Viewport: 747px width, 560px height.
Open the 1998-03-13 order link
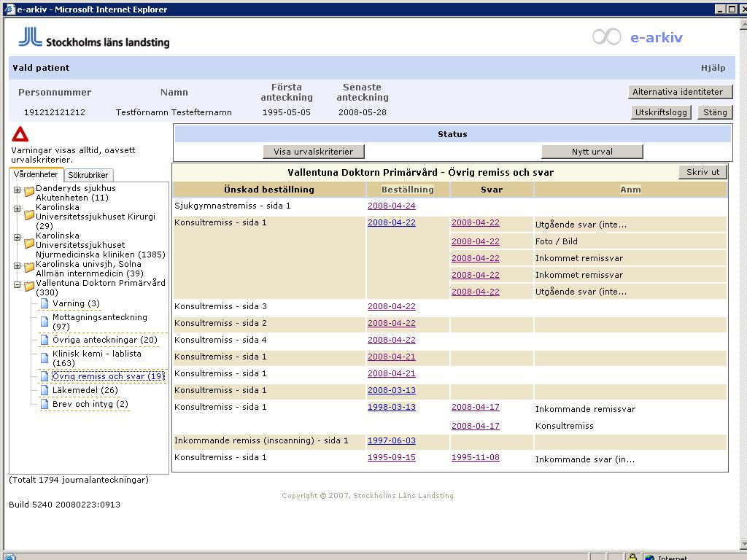coord(392,407)
